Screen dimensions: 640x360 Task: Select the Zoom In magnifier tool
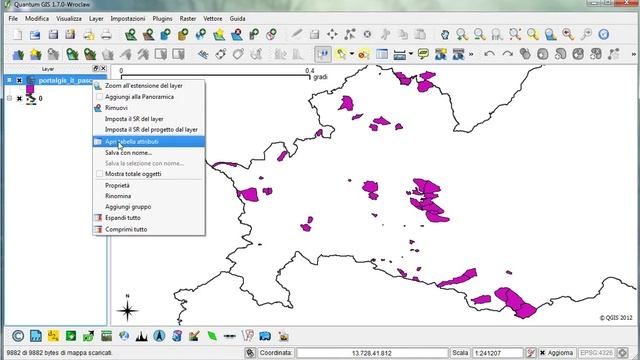[x=462, y=34]
